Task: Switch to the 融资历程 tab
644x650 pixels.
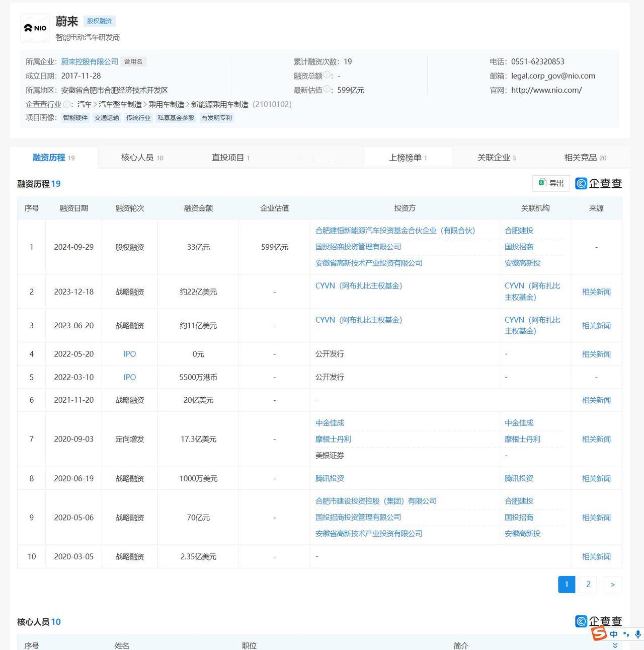Action: pyautogui.click(x=54, y=158)
